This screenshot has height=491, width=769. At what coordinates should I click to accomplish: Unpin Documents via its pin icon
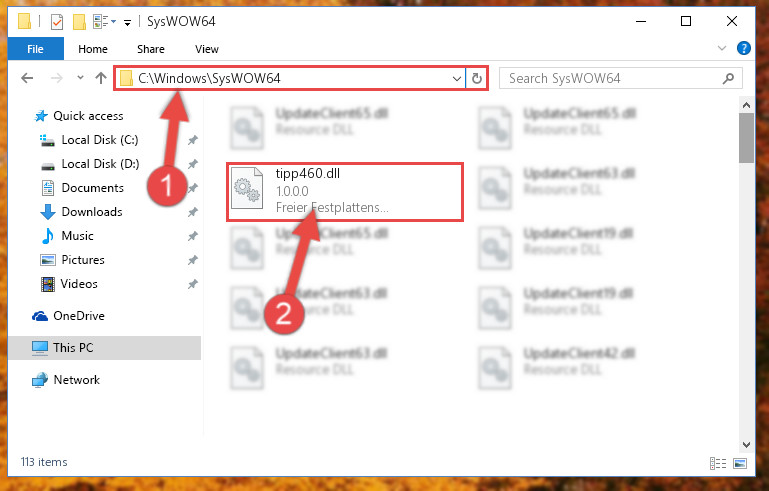[x=193, y=188]
